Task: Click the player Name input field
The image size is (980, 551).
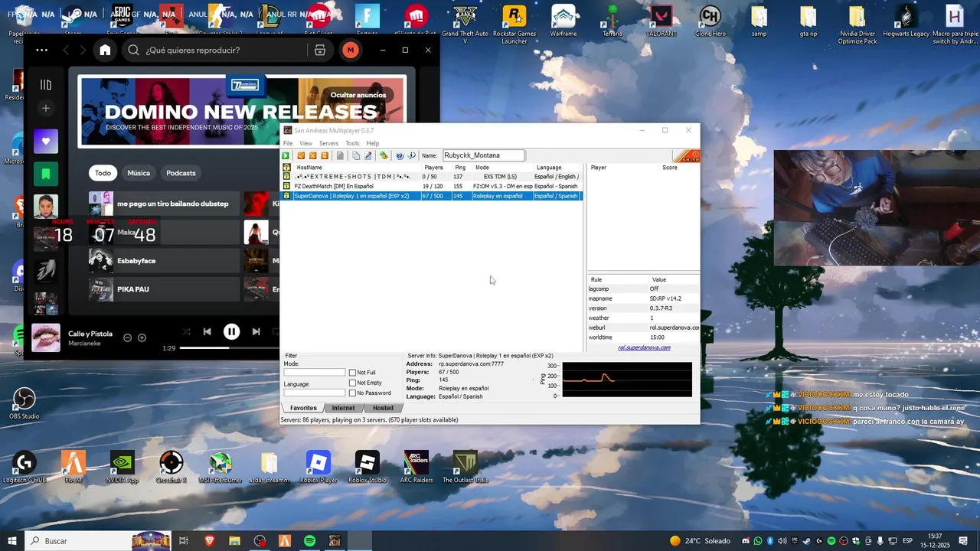Action: pos(483,155)
